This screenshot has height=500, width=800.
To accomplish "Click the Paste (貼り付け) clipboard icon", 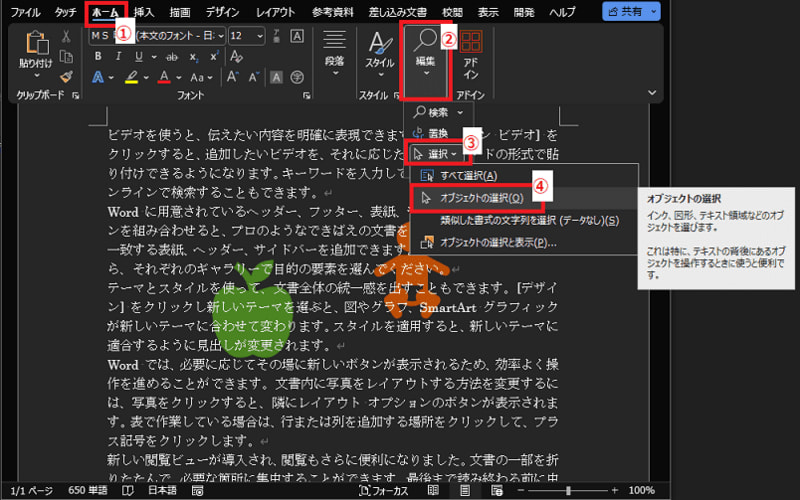I will click(x=36, y=44).
